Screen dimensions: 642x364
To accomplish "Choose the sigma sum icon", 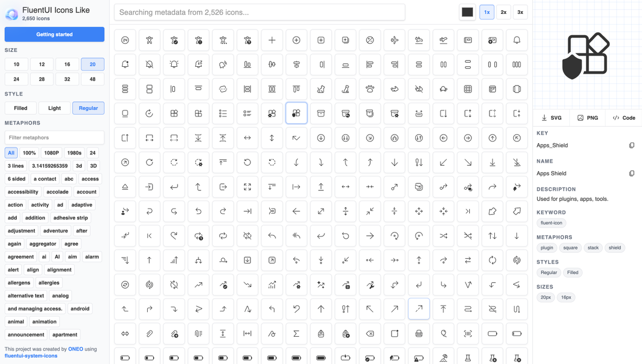I will coord(296,334).
